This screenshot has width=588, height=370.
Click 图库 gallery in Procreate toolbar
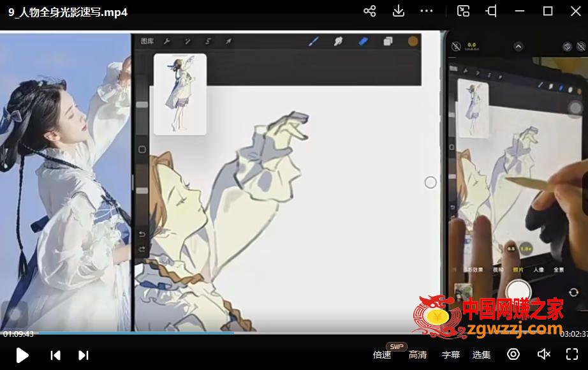coord(147,41)
